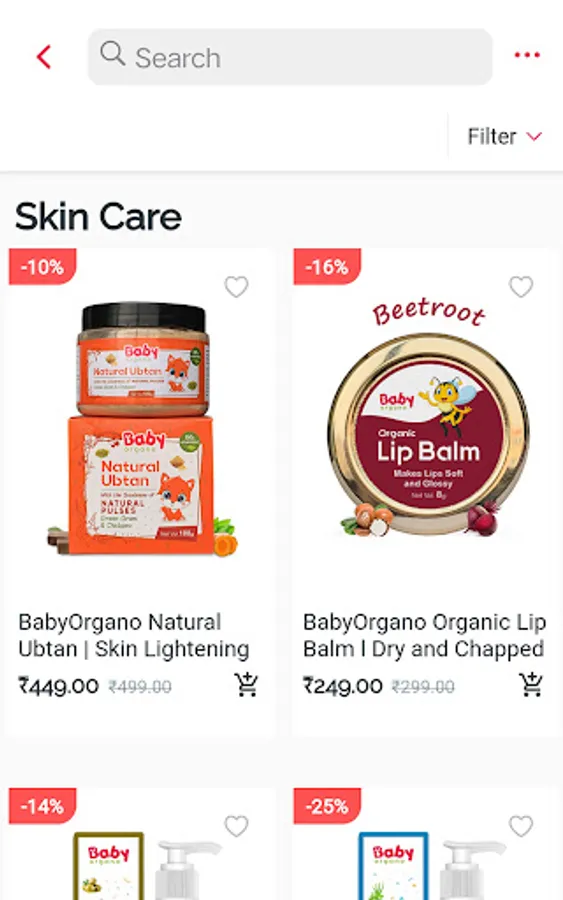This screenshot has height=900, width=563.
Task: Toggle wishlist heart on the -14% product
Action: (236, 826)
